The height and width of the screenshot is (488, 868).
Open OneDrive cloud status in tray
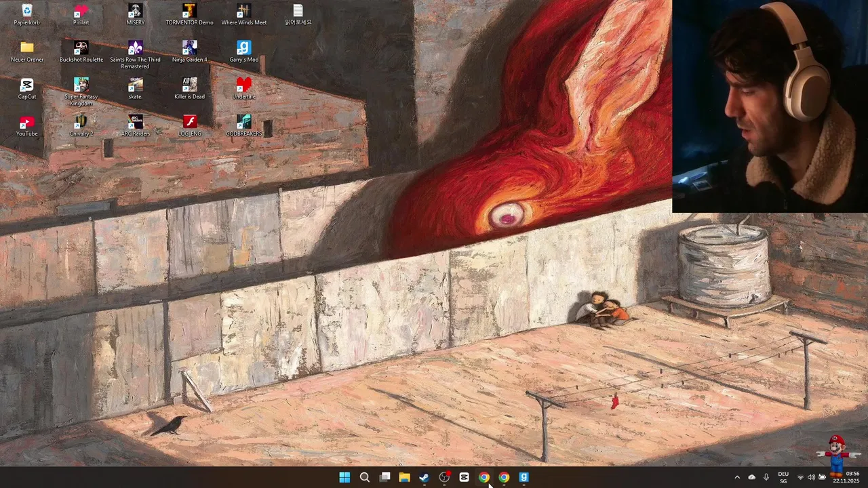click(x=751, y=477)
